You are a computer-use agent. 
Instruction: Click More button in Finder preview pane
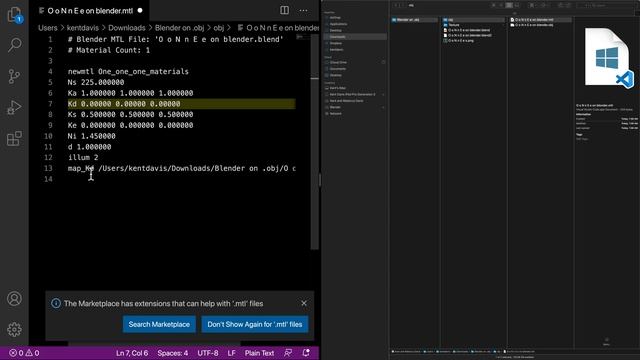607,342
